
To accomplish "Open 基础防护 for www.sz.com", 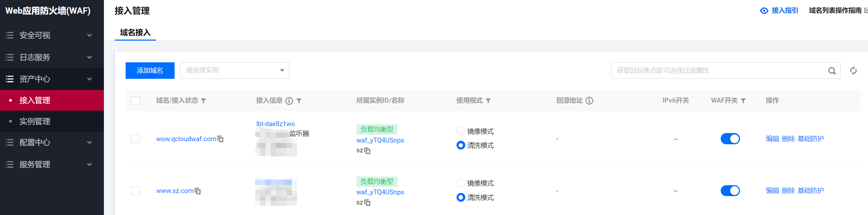I will point(811,190).
